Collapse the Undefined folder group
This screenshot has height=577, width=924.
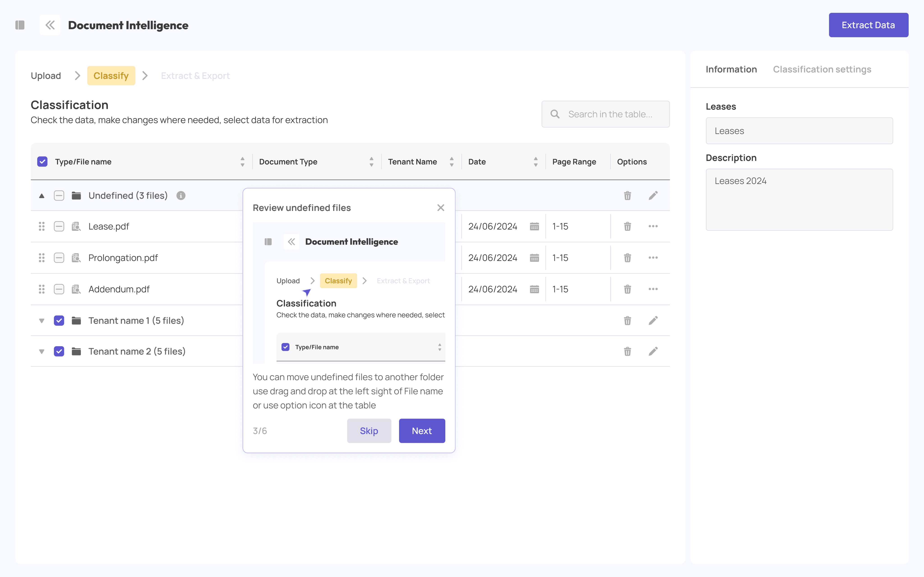tap(42, 196)
